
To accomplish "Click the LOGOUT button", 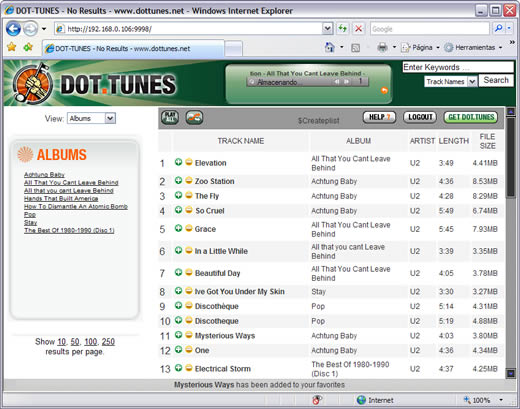I will click(420, 117).
